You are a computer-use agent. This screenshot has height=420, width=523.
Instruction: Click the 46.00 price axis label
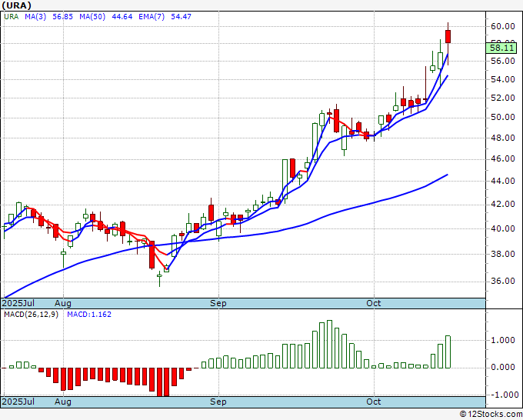503,158
